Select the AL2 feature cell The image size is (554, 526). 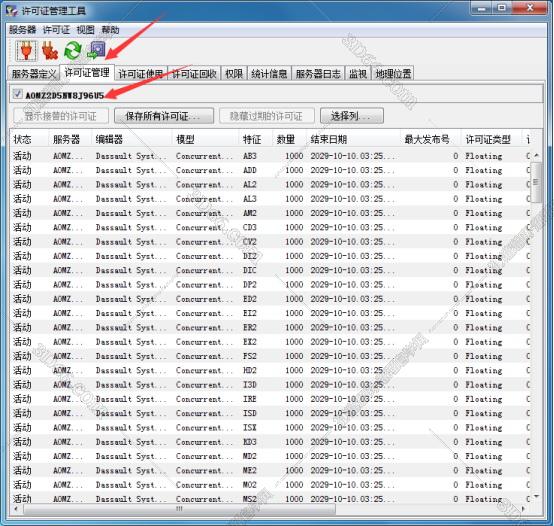pyautogui.click(x=249, y=184)
